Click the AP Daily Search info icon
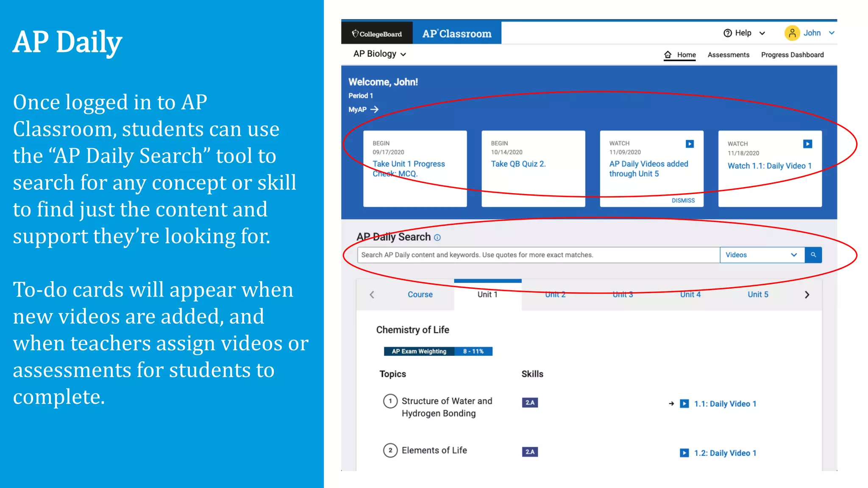The image size is (868, 488). [x=437, y=238]
